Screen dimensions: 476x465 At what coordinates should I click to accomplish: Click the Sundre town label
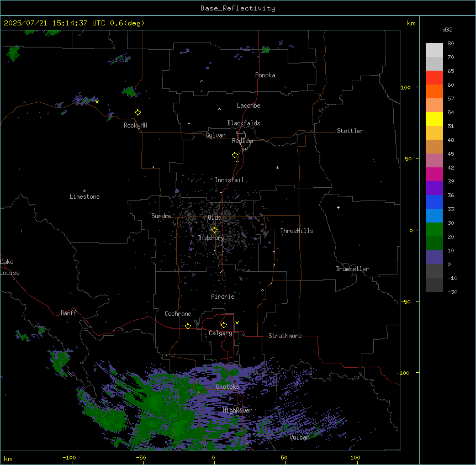(161, 216)
